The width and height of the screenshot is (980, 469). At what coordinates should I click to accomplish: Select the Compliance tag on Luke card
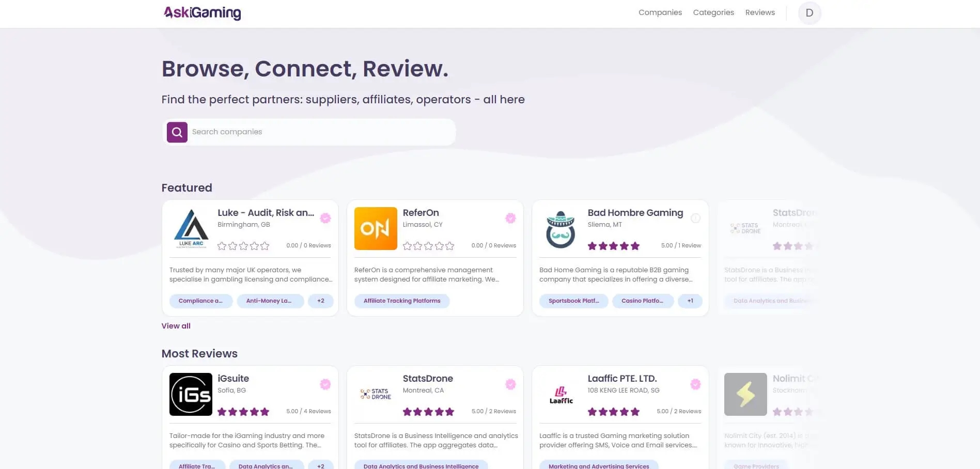click(200, 301)
